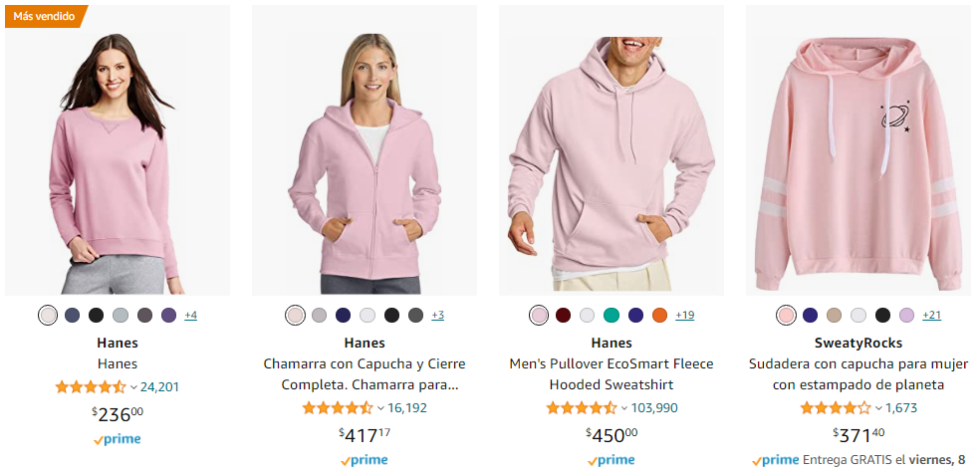The width and height of the screenshot is (980, 472).
Task: Click star rating of Men's Pullover EcoSmart hoodie
Action: pyautogui.click(x=582, y=408)
